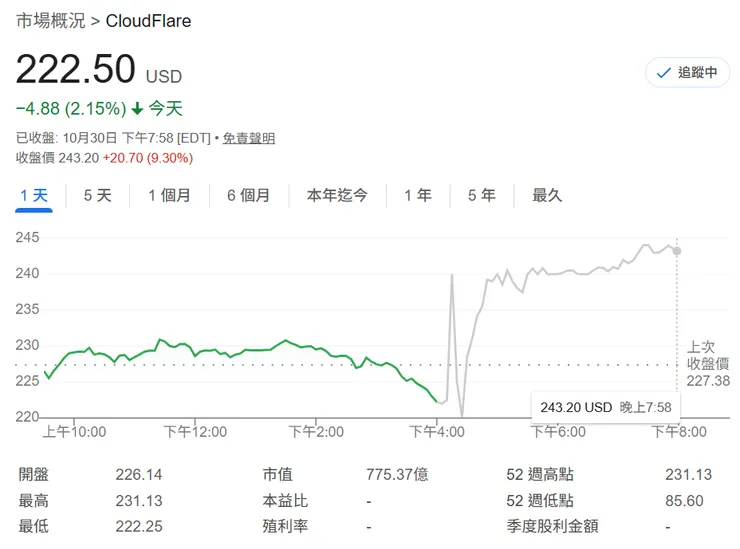Click the 52 週高點 label

(x=540, y=474)
